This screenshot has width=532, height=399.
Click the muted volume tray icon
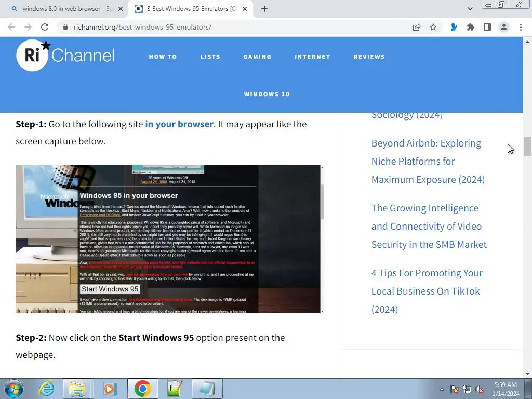click(480, 389)
